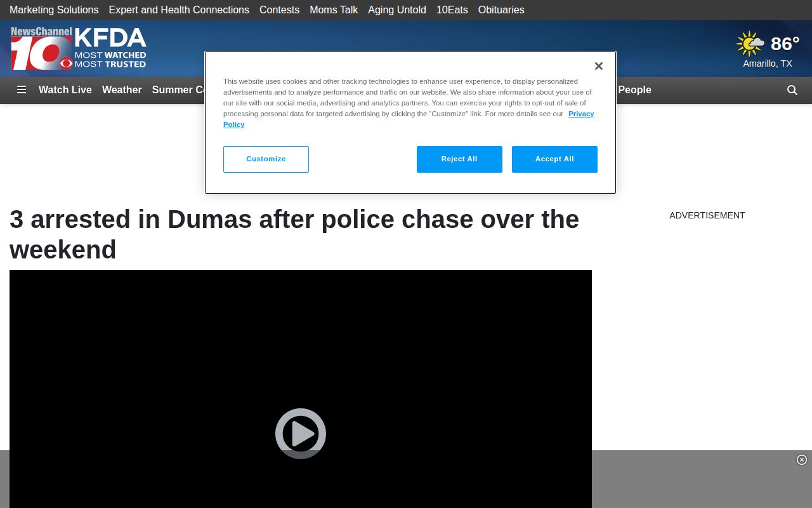Go to KFDA NewsChannel 10 homepage logo

coord(79,48)
